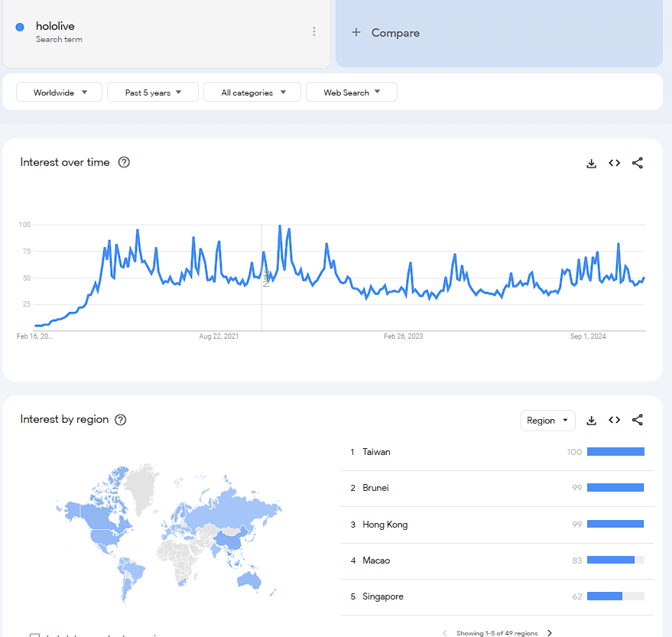Select Macao in the region list

click(x=497, y=561)
